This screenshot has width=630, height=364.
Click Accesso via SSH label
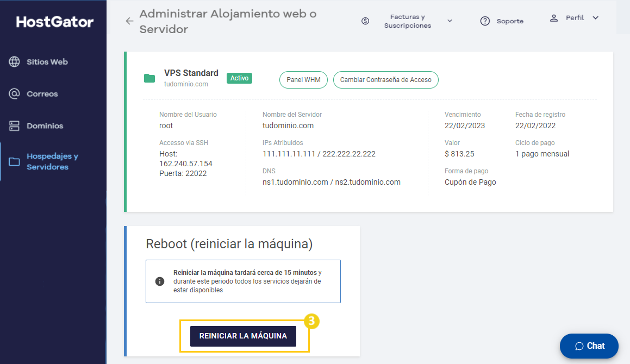[184, 143]
